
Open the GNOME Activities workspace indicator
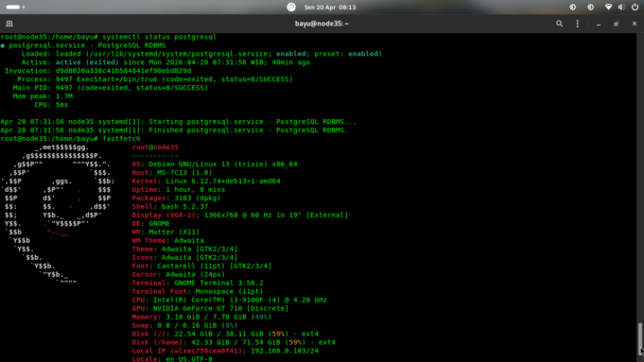[x=16, y=7]
